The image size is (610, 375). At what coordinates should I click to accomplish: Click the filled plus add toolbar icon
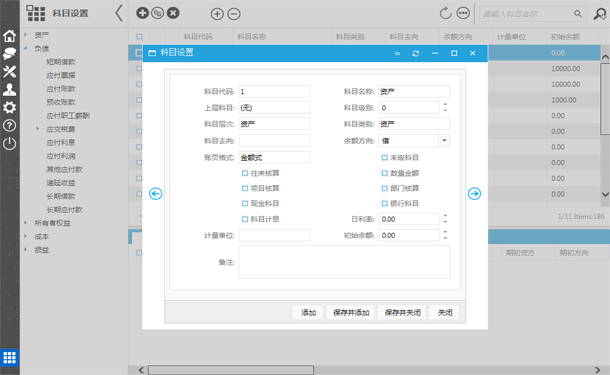(142, 13)
